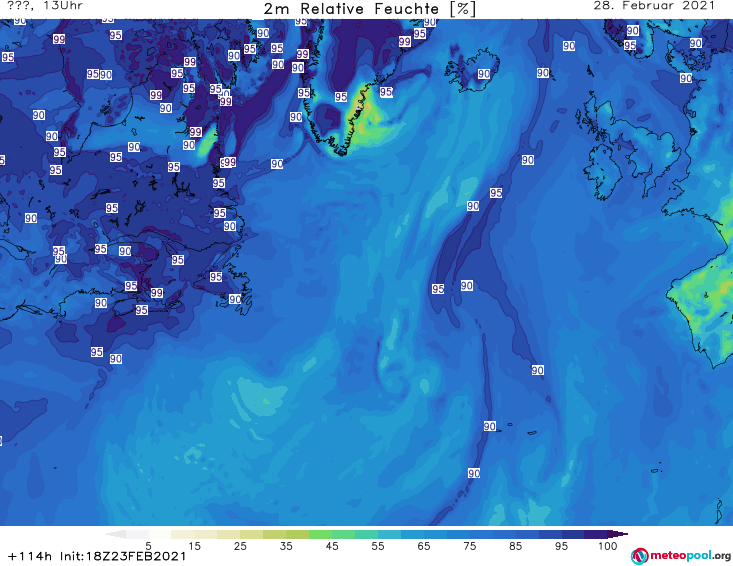
Task: Click the "90" contour label beside the Azores islands
Action: coord(489,426)
